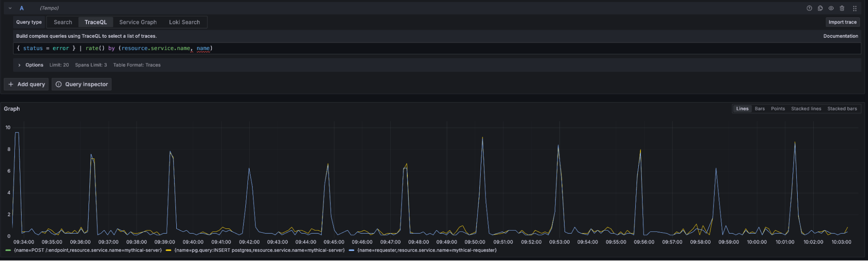Viewport: 868px width, 261px height.
Task: Switch graph style to Bars
Action: pos(759,109)
